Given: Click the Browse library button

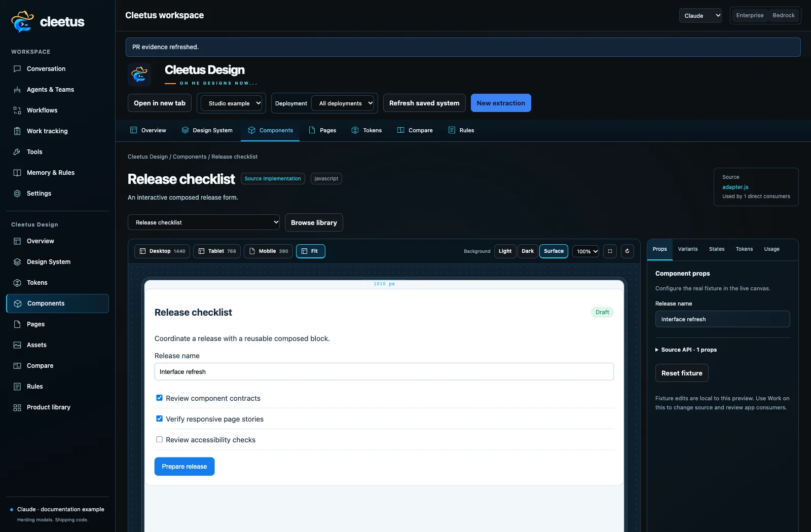Looking at the screenshot, I should pos(314,223).
